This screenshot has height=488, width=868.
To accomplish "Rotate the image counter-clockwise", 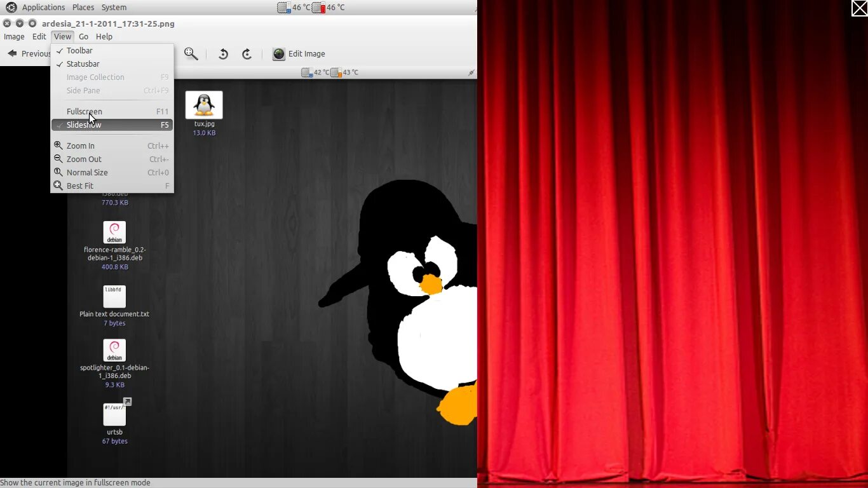I will [223, 54].
